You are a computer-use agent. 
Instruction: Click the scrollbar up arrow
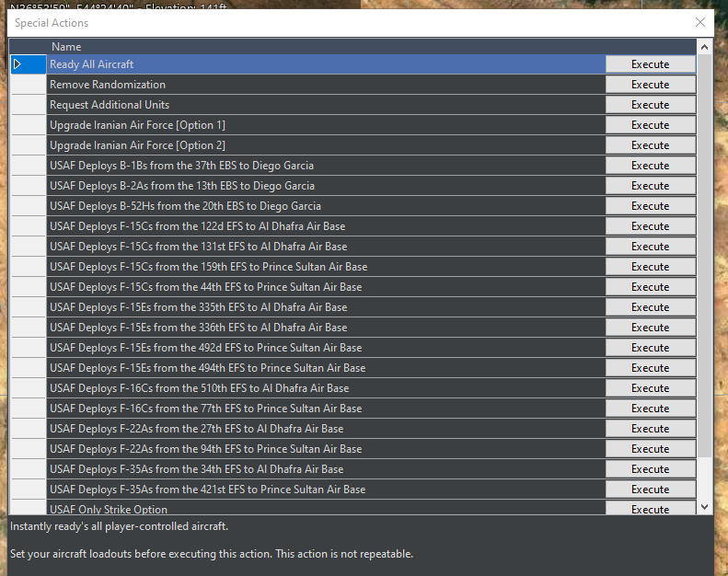[x=704, y=47]
